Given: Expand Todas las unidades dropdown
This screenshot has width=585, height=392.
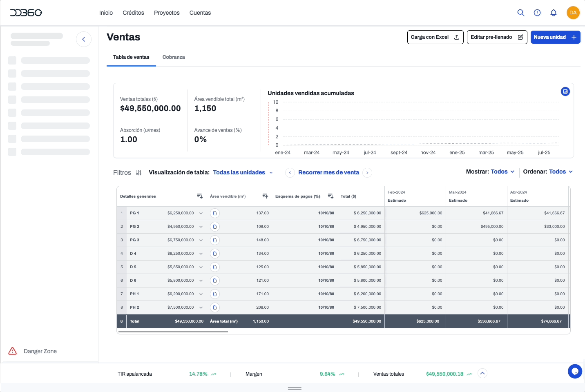Looking at the screenshot, I should 243,173.
